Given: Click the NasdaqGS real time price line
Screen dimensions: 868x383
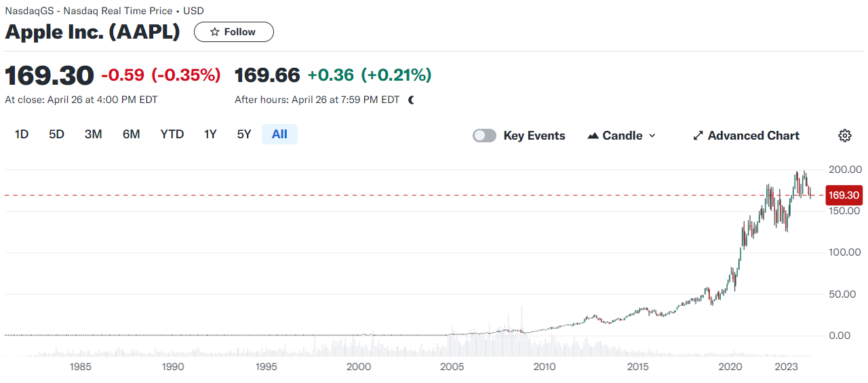Looking at the screenshot, I should (104, 11).
